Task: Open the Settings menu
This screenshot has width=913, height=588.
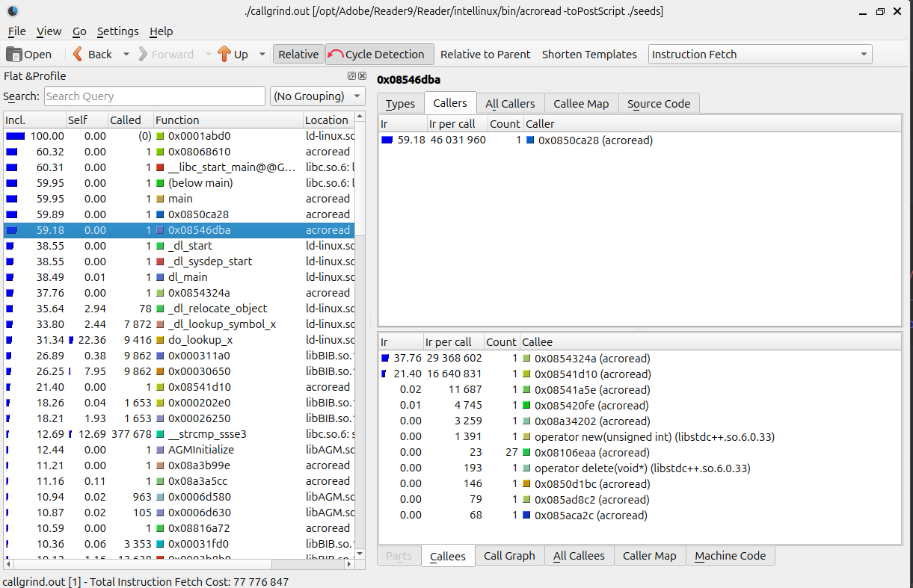Action: [x=117, y=31]
